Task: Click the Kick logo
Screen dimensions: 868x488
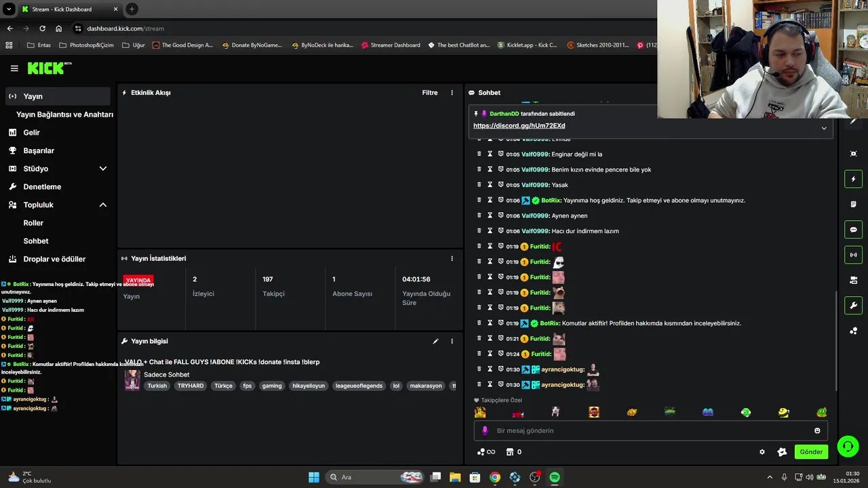Action: coord(49,68)
